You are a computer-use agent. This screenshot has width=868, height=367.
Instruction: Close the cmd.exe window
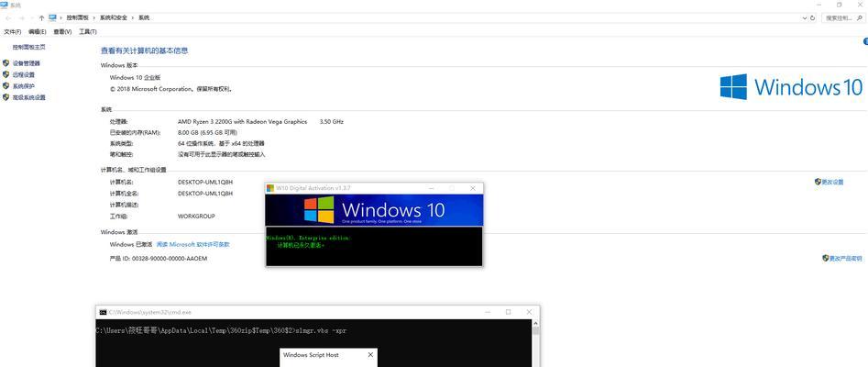tap(530, 312)
